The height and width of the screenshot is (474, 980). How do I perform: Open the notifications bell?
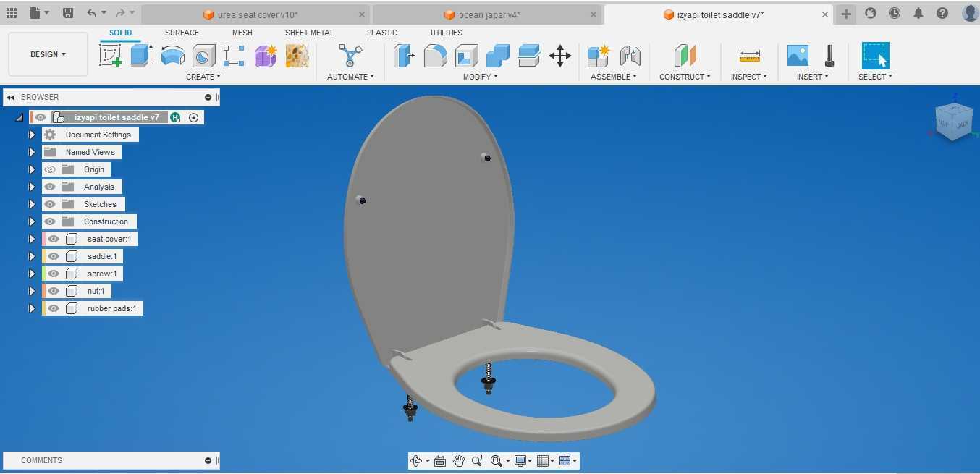pos(918,13)
